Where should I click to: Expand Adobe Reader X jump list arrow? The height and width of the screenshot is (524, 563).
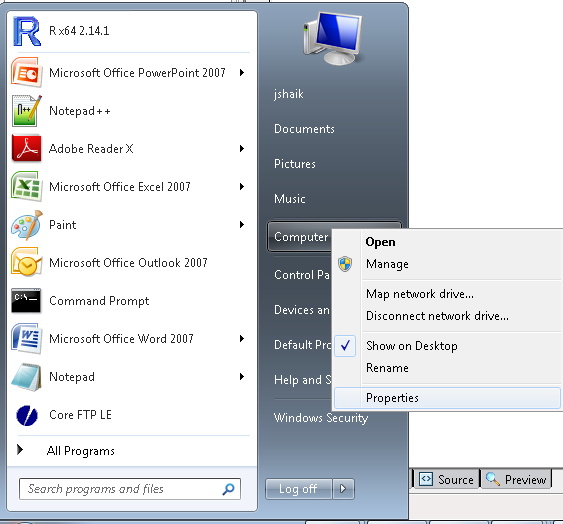[242, 148]
